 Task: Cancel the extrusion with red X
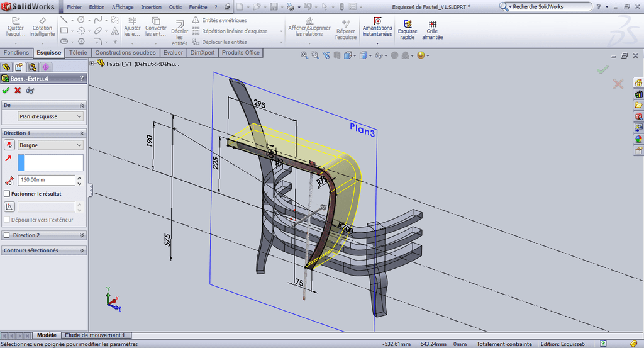point(18,91)
